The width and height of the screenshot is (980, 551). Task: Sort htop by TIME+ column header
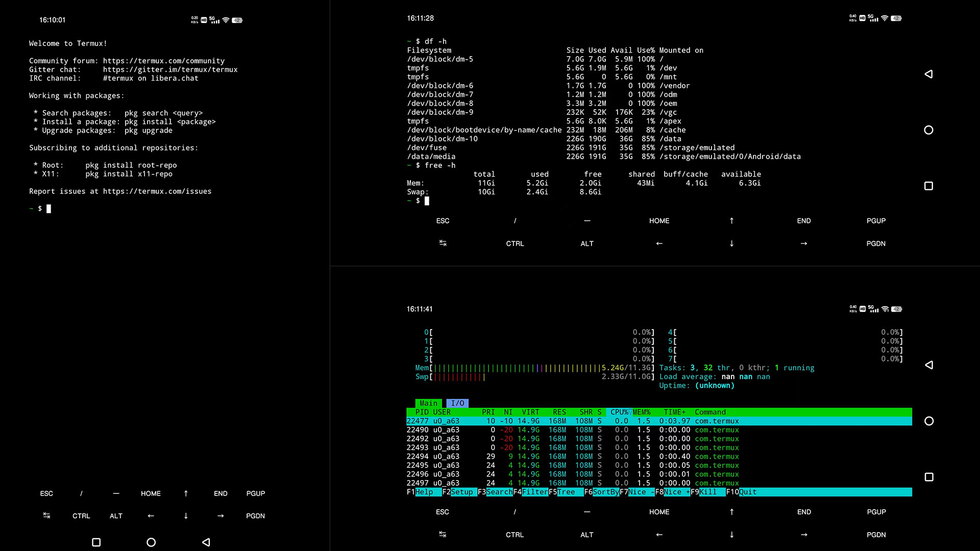point(674,412)
